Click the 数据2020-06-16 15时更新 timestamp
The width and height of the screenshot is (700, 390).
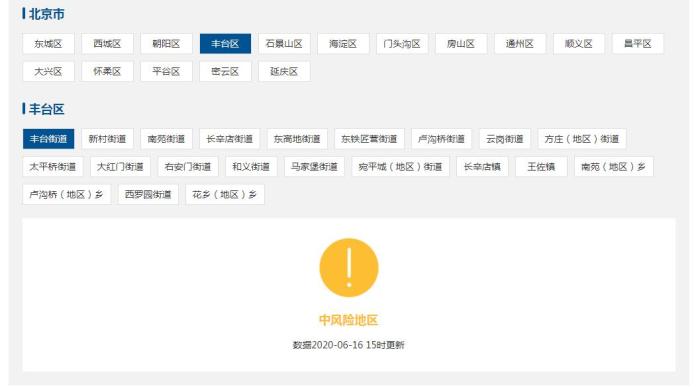point(349,345)
